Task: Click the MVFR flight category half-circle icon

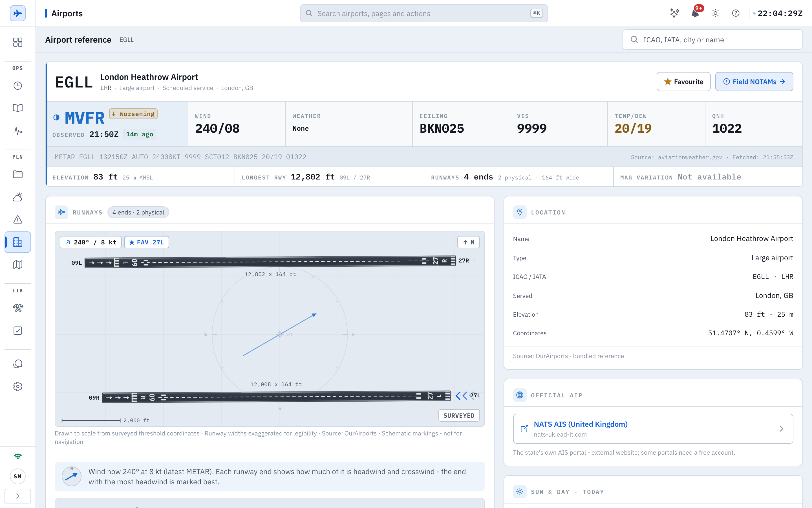Action: 56,117
